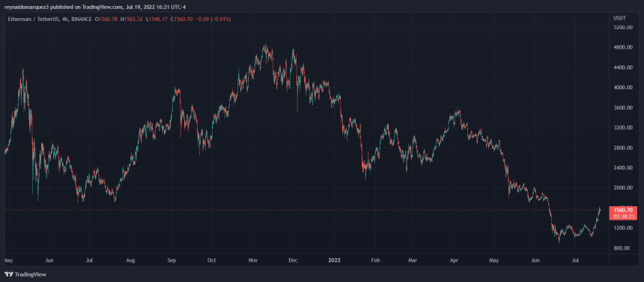This screenshot has height=282, width=644.
Task: Click the Jul 2021 time axis label
Action: pos(88,260)
